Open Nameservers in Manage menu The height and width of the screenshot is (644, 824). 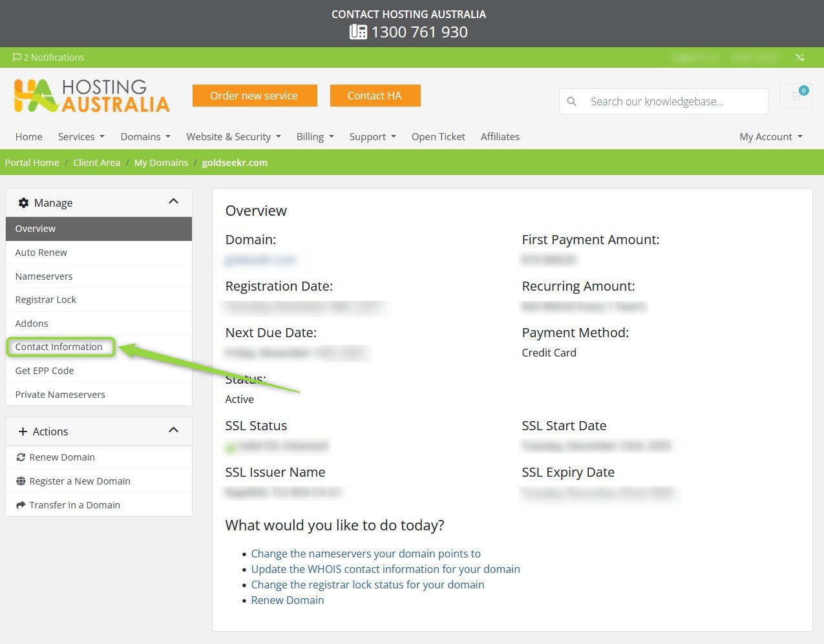click(44, 276)
